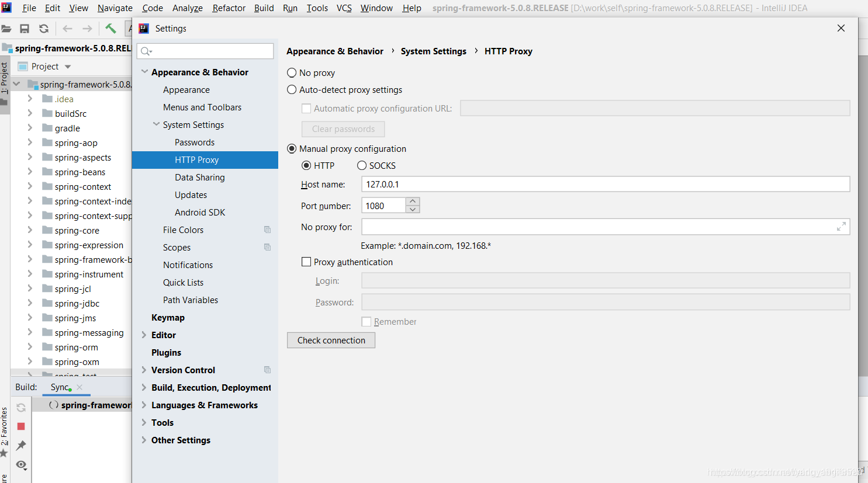This screenshot has height=483, width=868.
Task: Click the Check connection button
Action: [331, 340]
